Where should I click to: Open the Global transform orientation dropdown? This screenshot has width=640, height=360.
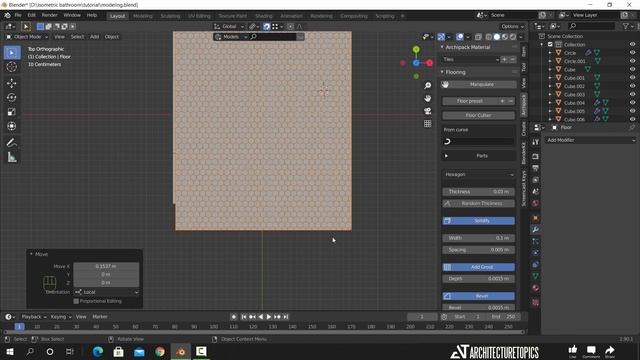[x=229, y=27]
